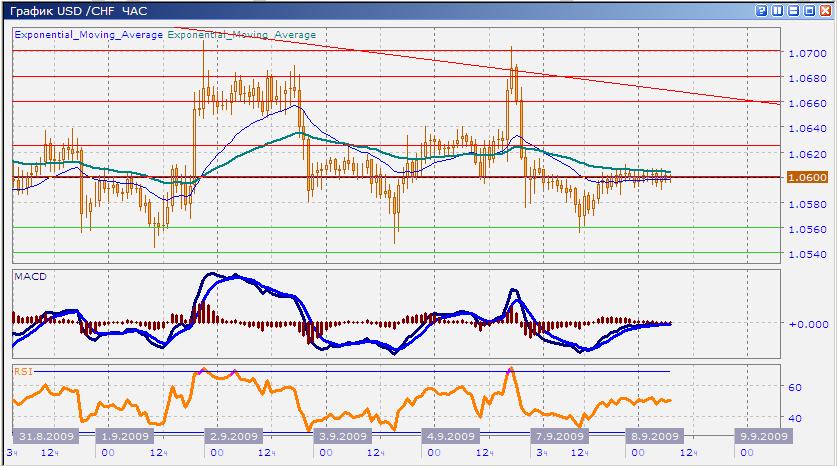Click the 1.0700 price axis label

(806, 53)
